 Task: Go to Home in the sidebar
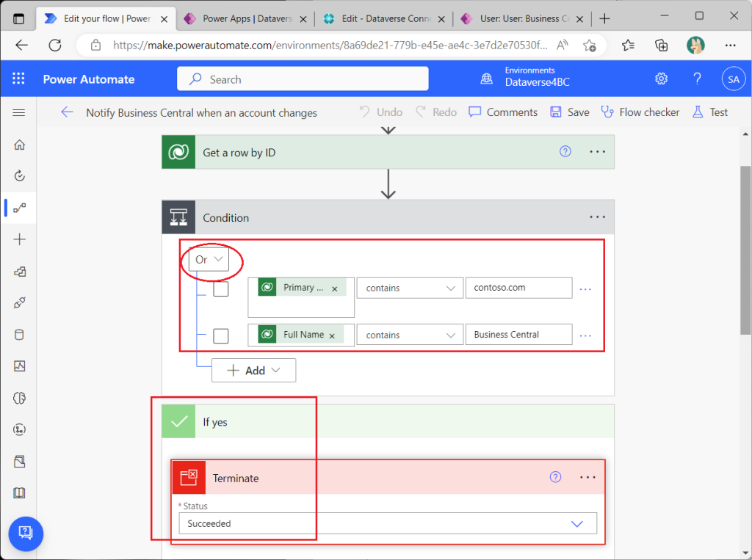(x=19, y=145)
